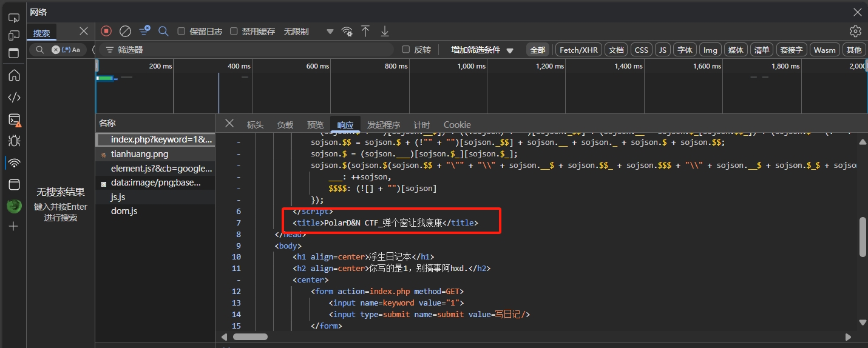868x348 pixels.
Task: Select the 响应 tab
Action: coord(345,124)
